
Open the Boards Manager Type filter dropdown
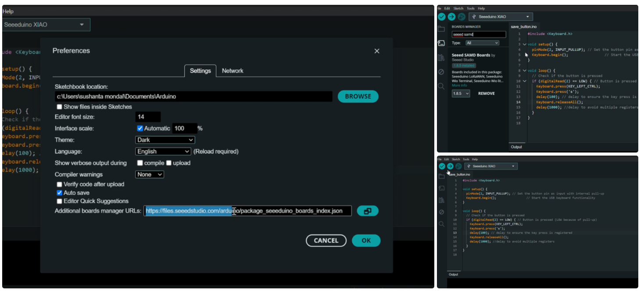coord(482,43)
